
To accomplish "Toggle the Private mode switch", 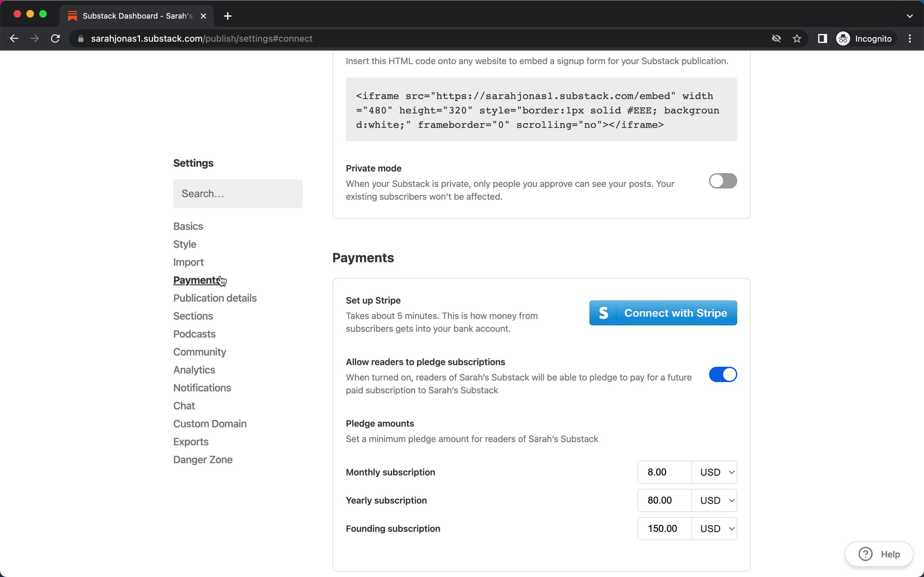I will [x=723, y=181].
